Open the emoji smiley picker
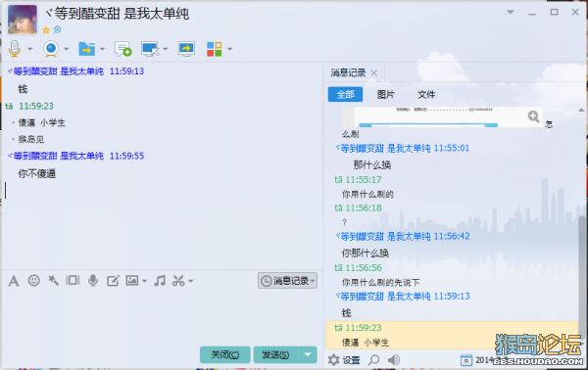The width and height of the screenshot is (588, 370). tap(33, 280)
